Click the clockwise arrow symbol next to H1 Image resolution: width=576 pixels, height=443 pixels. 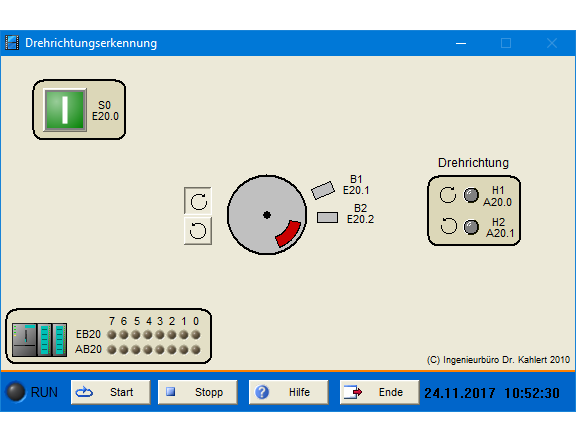[x=448, y=195]
